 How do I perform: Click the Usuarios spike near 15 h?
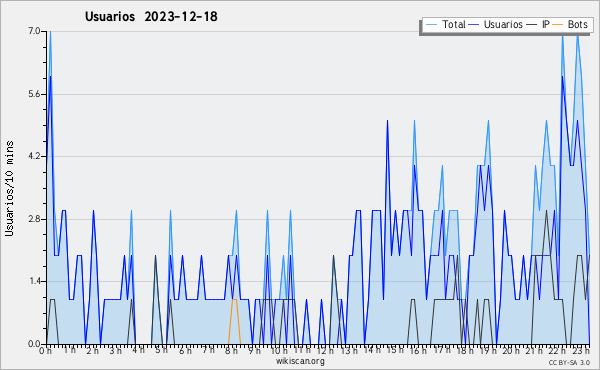387,121
